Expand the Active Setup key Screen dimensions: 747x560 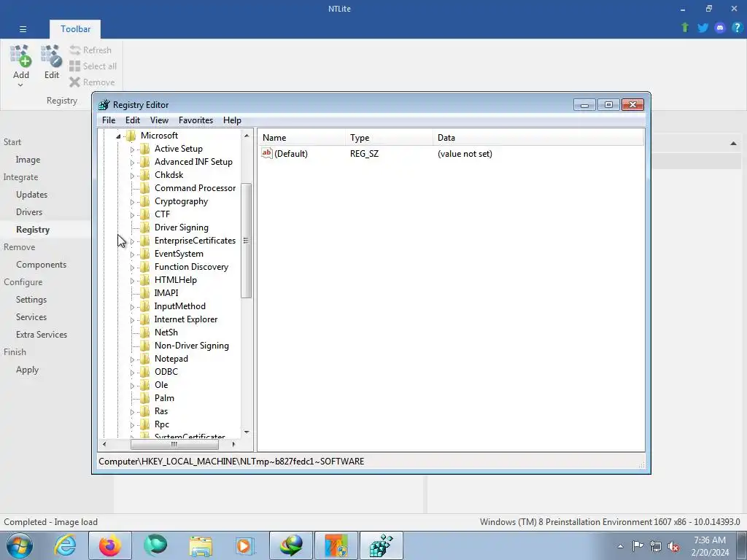pyautogui.click(x=132, y=149)
